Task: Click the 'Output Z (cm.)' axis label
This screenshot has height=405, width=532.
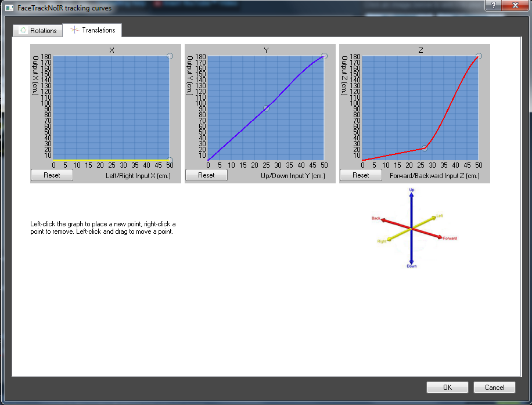Action: coord(344,75)
